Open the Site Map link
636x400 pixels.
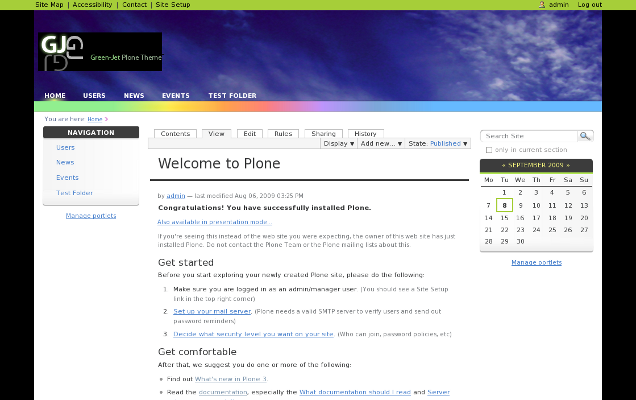click(x=49, y=4)
